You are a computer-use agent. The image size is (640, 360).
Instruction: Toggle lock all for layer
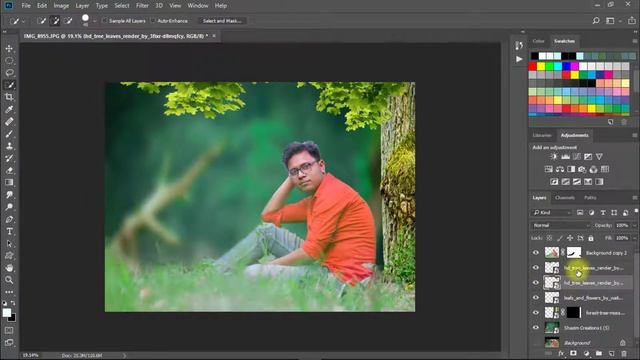(x=591, y=238)
